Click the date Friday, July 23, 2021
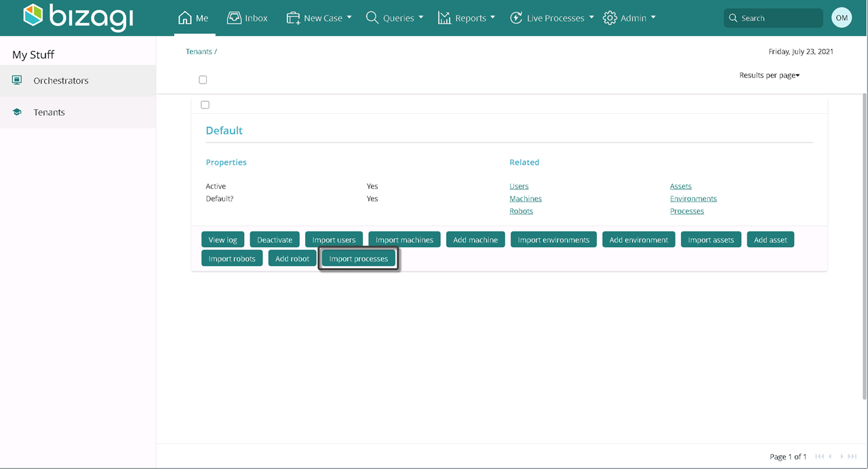Image resolution: width=868 pixels, height=469 pixels. (801, 52)
